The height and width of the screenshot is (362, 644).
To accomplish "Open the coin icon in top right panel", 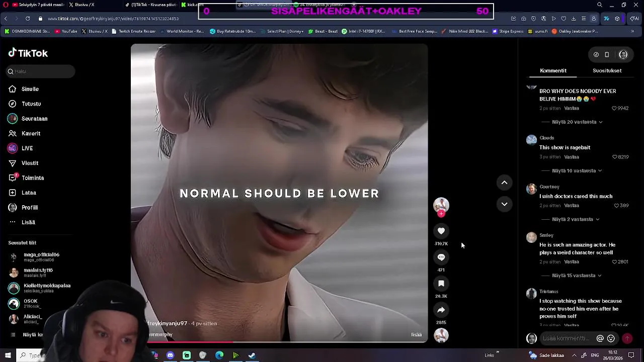I will (596, 54).
